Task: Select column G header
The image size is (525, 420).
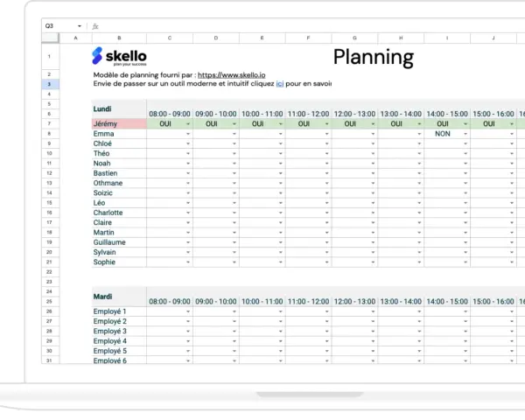Action: coord(354,38)
